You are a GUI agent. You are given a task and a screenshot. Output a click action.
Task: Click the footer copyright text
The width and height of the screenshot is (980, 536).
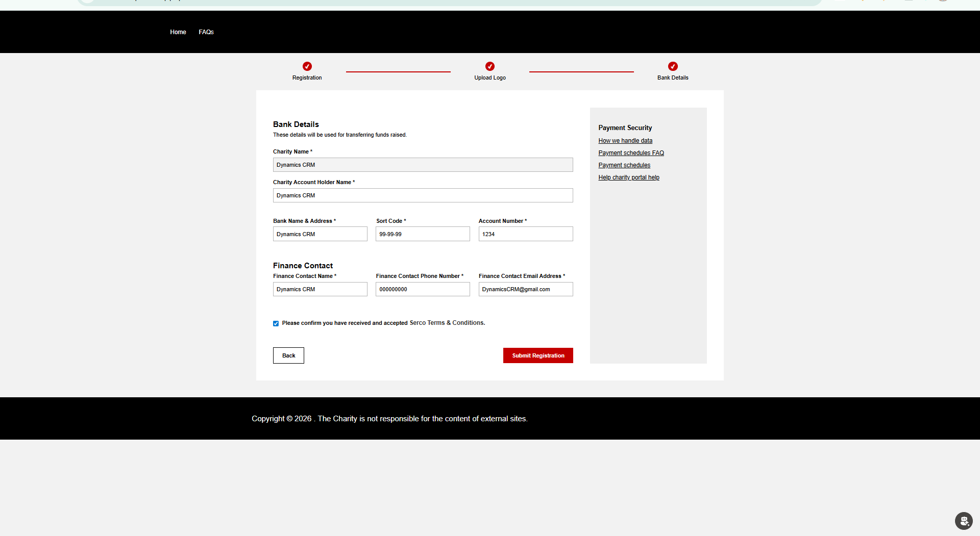click(x=389, y=419)
